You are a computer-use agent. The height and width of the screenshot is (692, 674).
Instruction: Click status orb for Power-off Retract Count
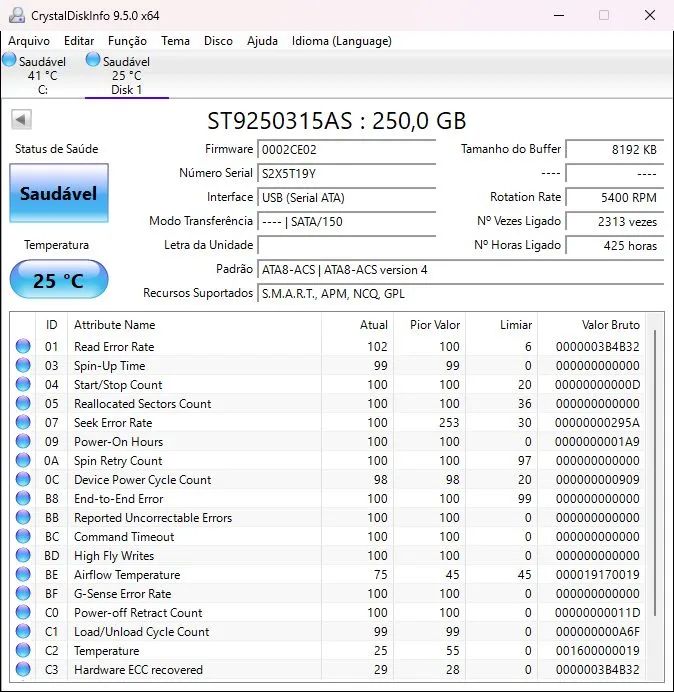[23, 612]
